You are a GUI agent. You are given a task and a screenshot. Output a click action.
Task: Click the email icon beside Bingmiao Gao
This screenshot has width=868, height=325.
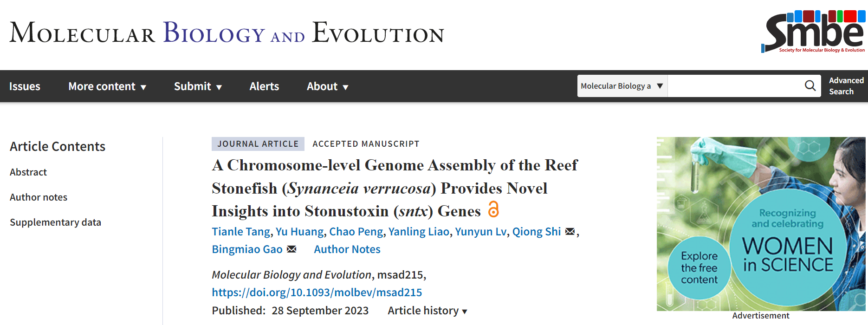(291, 249)
